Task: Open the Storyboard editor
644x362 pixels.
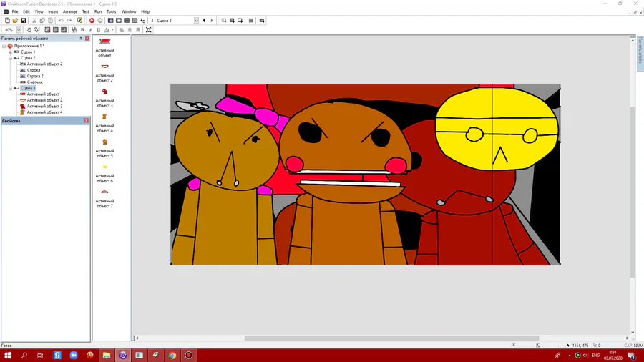Action: tap(110, 21)
